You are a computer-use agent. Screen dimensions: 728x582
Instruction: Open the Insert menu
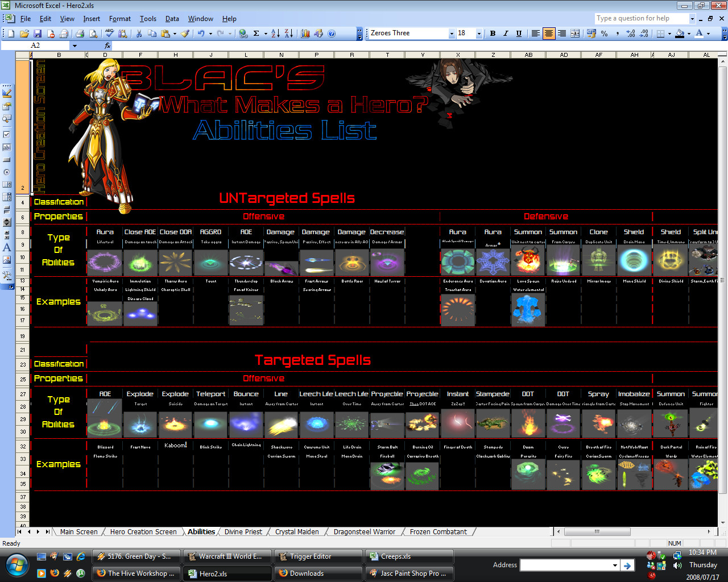click(x=92, y=19)
